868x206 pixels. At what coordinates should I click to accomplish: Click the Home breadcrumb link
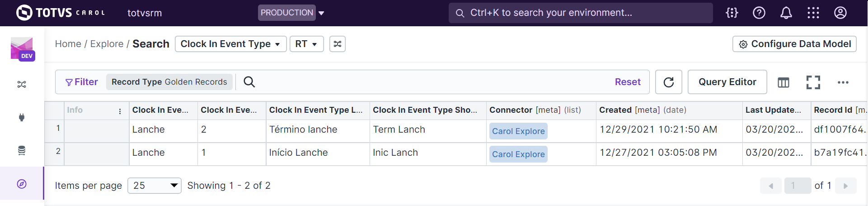68,44
